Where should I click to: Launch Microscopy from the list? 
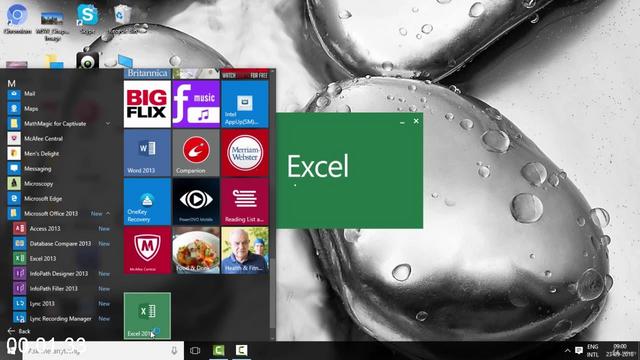59,184
